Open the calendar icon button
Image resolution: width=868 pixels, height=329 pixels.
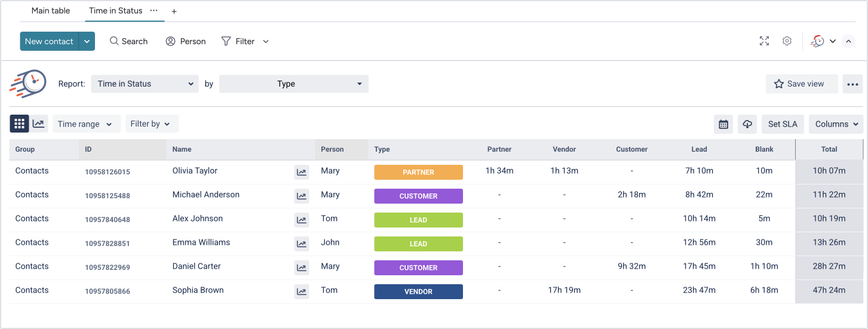click(723, 124)
